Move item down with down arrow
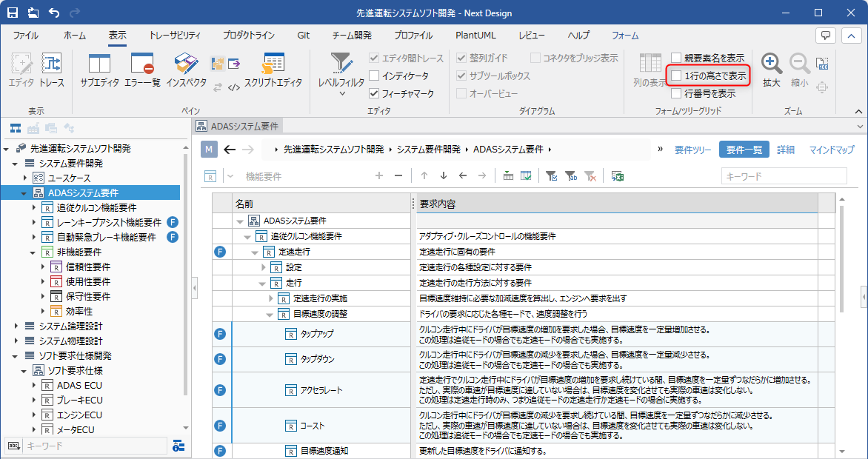Screen dimensions: 868x459 click(444, 176)
